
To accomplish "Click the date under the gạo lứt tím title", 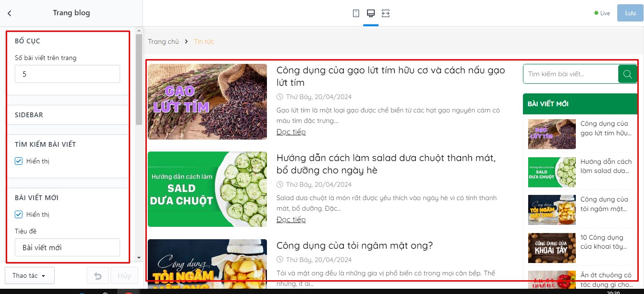I will (x=319, y=97).
